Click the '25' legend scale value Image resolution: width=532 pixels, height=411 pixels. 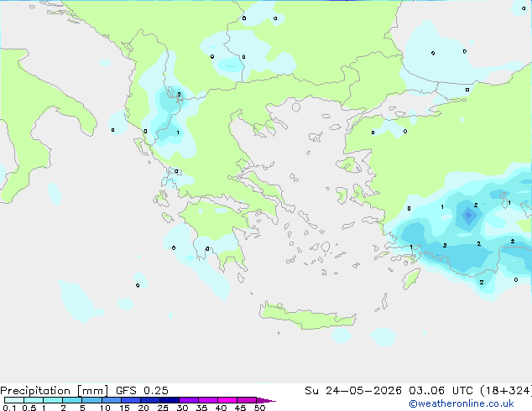tap(163, 408)
